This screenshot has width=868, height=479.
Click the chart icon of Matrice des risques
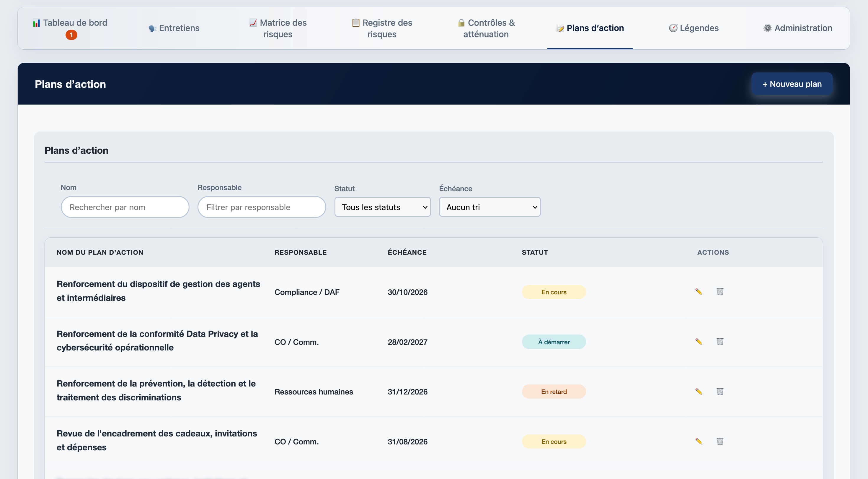(253, 22)
